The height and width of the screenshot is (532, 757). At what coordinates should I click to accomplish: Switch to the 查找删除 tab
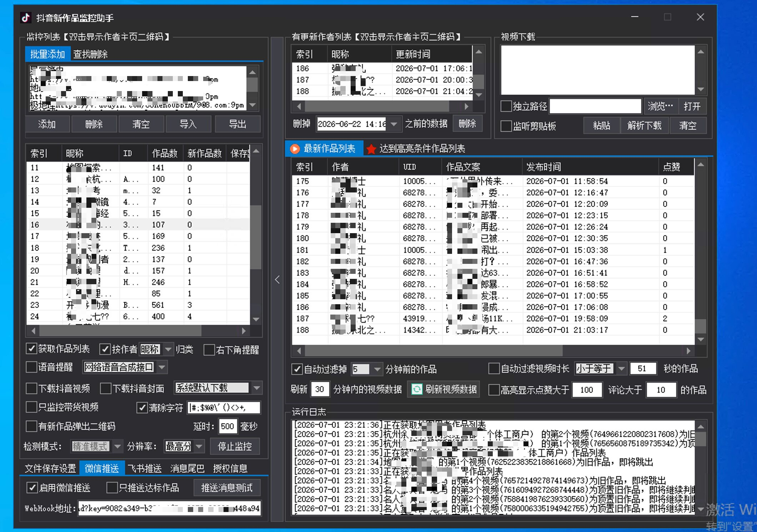[x=90, y=54]
